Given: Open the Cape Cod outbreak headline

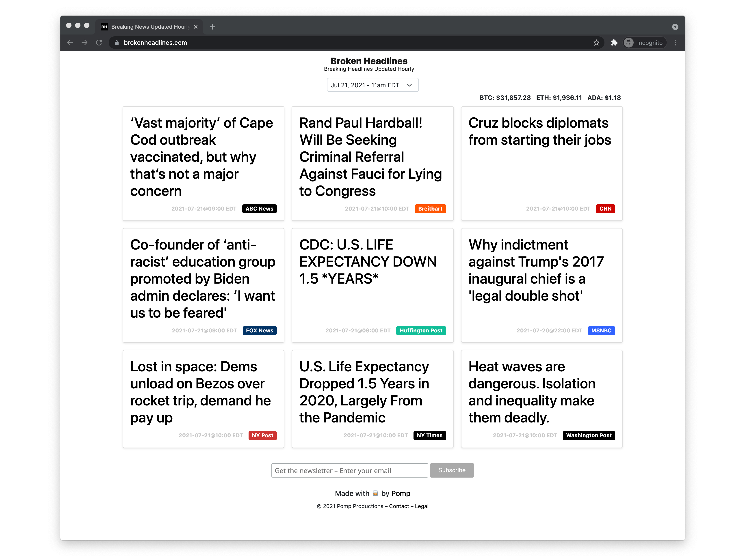Looking at the screenshot, I should click(x=202, y=157).
